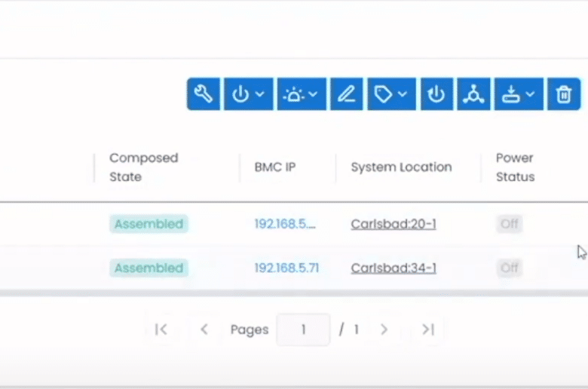Click Off power status for Carlsbad:34-1
The width and height of the screenshot is (588, 389).
pos(510,268)
